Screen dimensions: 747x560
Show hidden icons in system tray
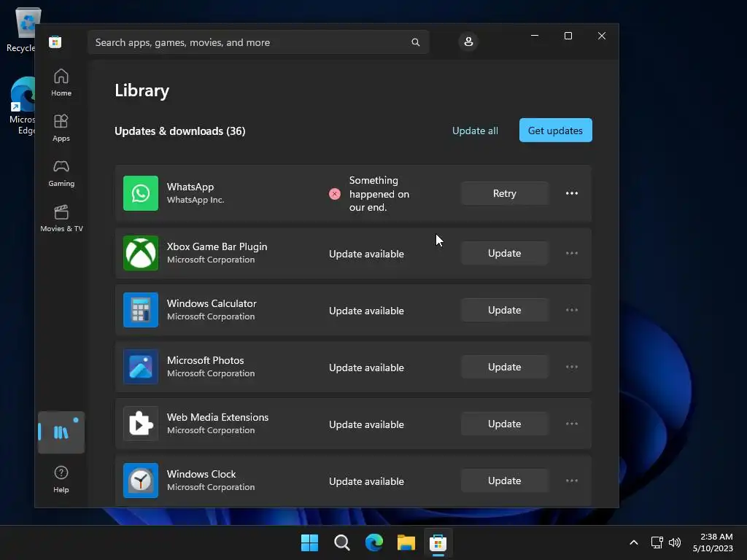click(634, 542)
